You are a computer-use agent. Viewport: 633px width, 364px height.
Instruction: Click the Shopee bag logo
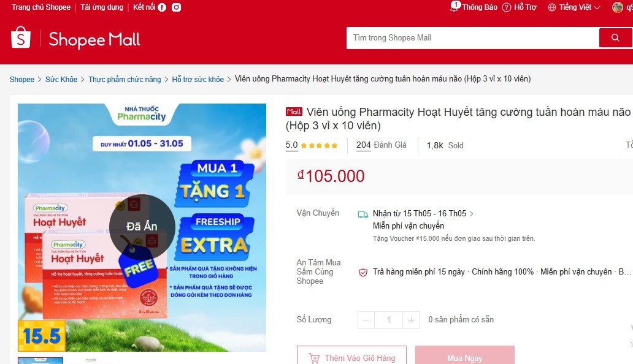[x=21, y=37]
